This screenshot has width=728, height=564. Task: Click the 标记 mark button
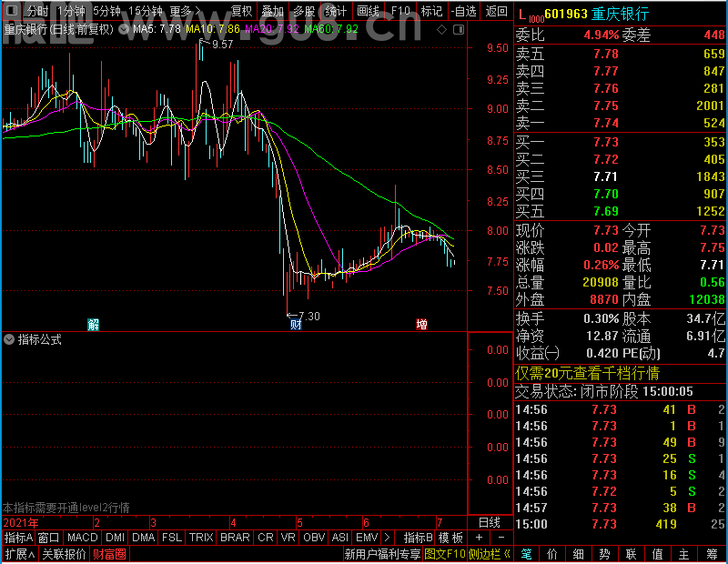click(431, 11)
